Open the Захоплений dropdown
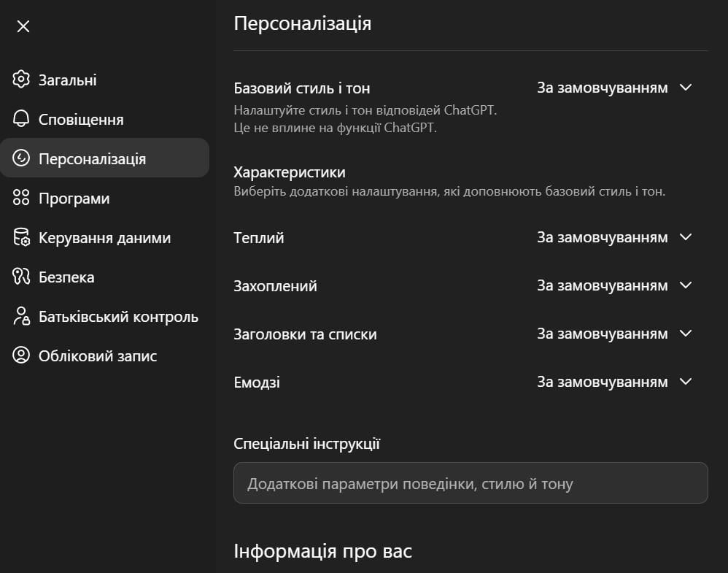 pos(615,285)
